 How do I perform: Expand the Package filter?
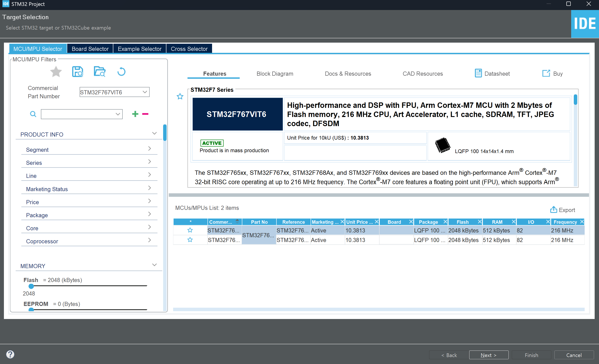(x=149, y=214)
